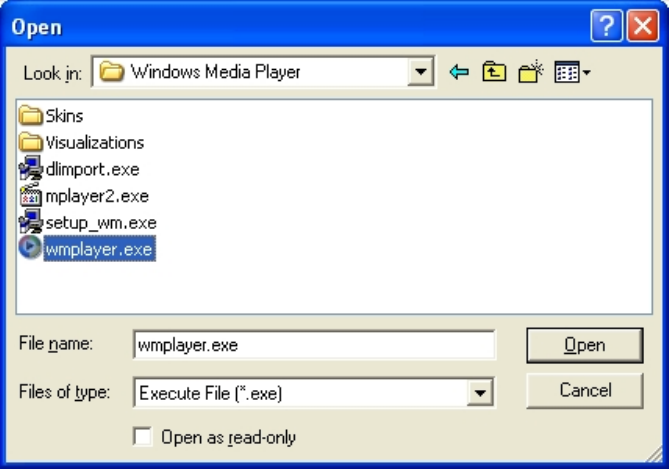Viewport: 669px width, 469px height.
Task: Enable Open as read-only checkbox
Action: [x=143, y=437]
